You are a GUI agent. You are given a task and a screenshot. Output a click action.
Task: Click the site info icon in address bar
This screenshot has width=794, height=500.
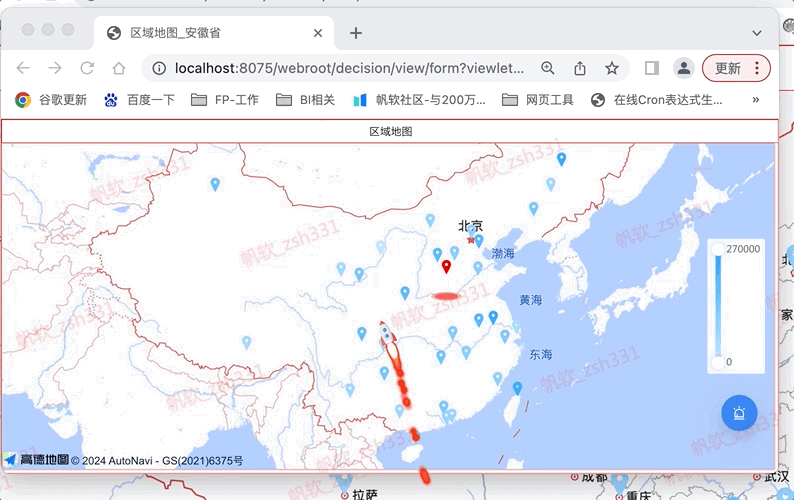click(x=159, y=68)
